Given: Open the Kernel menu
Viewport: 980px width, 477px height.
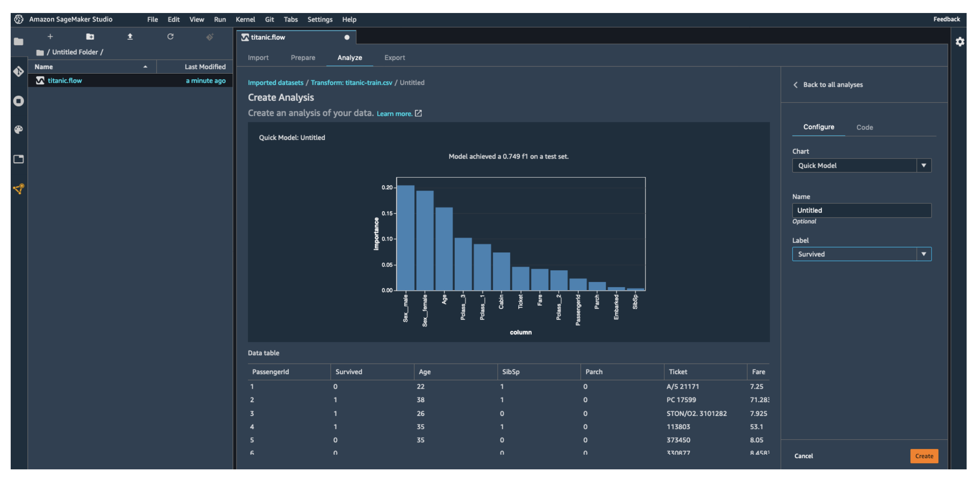Looking at the screenshot, I should click(x=245, y=19).
